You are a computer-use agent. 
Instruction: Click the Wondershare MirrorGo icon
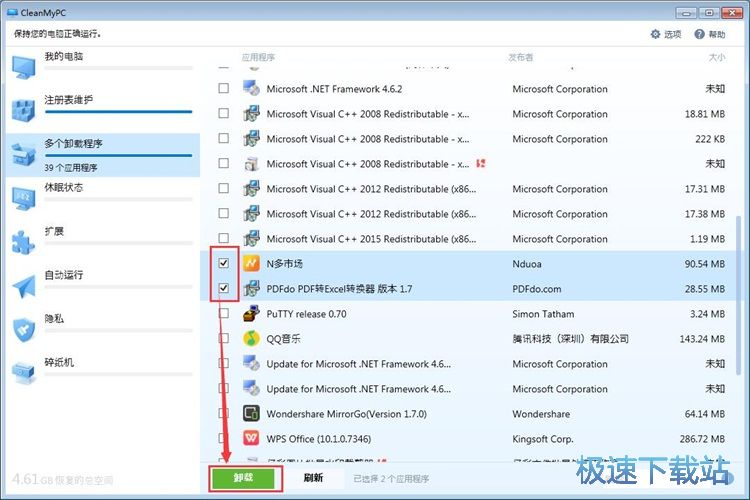click(x=252, y=413)
